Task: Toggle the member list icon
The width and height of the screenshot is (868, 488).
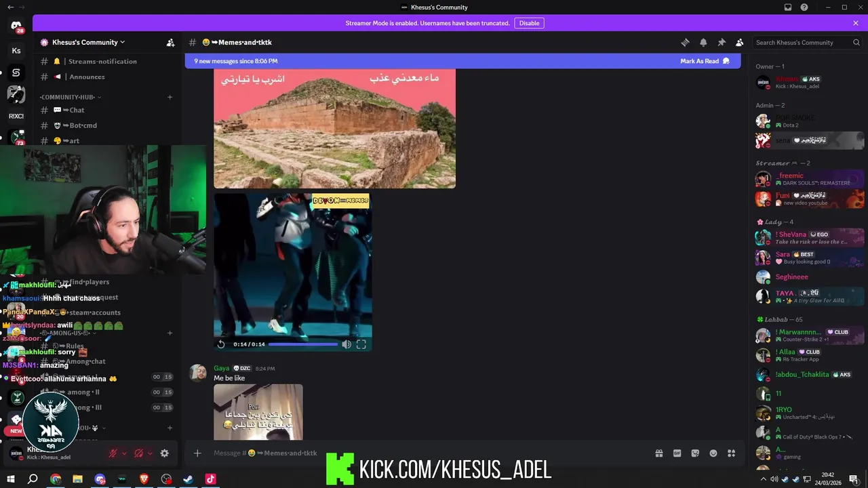Action: [740, 42]
